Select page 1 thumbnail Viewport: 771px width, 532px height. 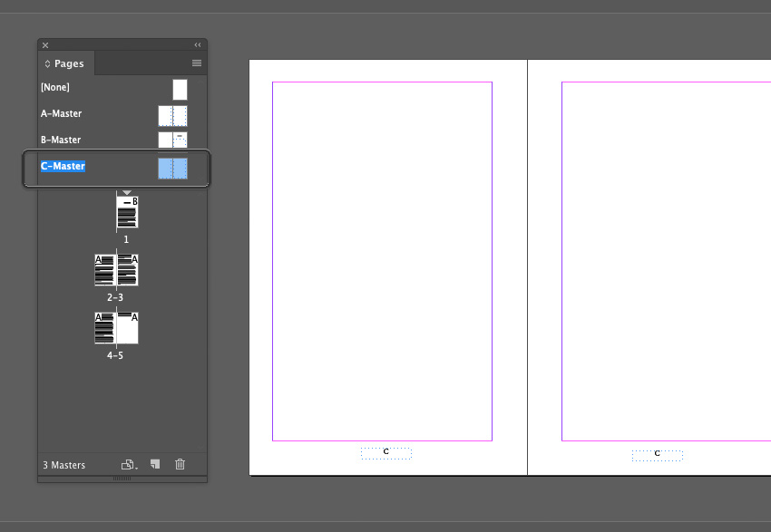click(125, 210)
